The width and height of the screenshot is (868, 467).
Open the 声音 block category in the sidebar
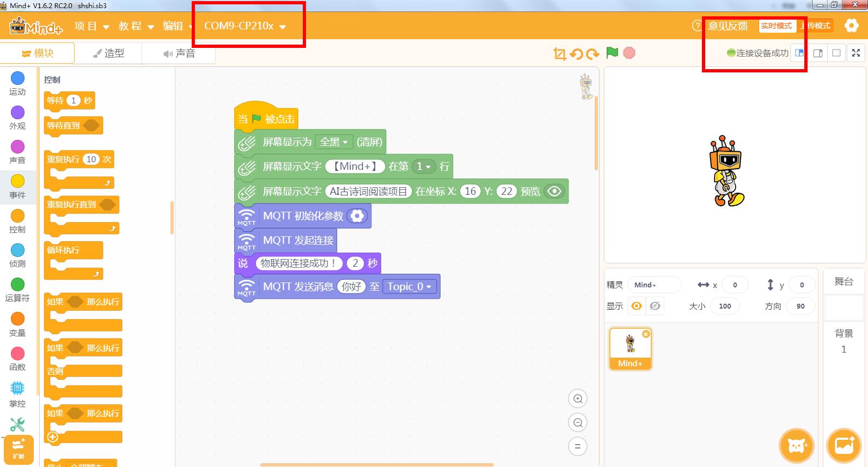click(17, 152)
